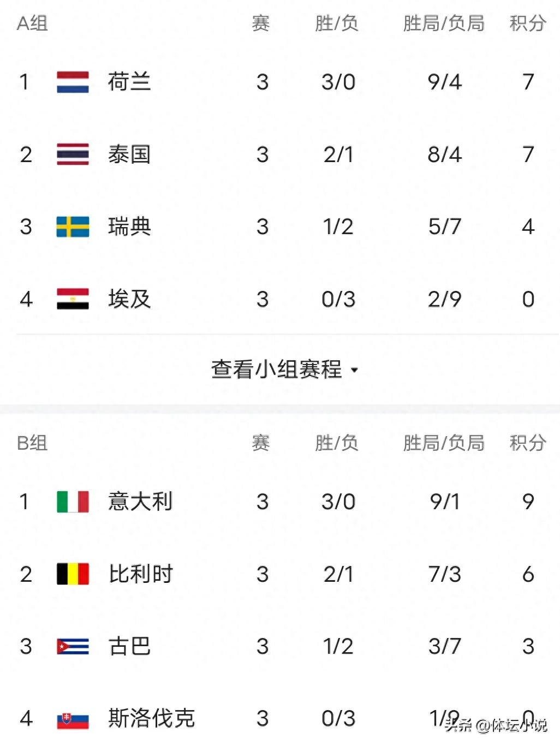This screenshot has width=560, height=745.
Task: Click 胜局/负局 column header in group B
Action: coord(443,443)
